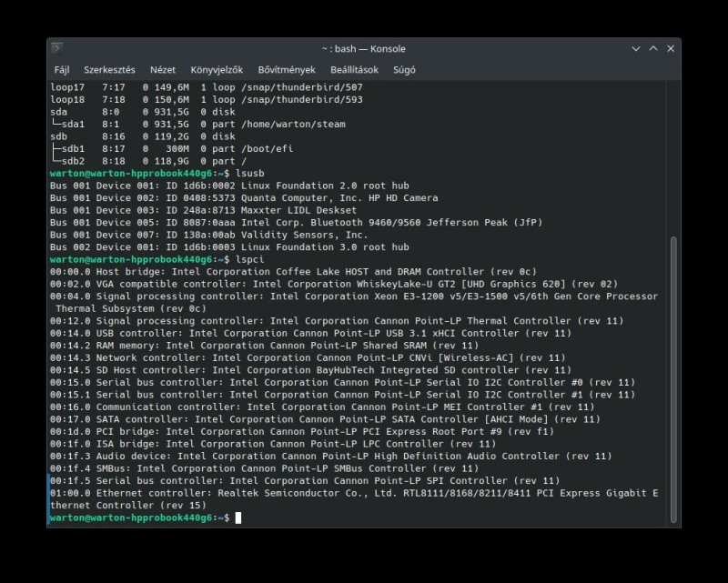The width and height of the screenshot is (728, 583).
Task: Click the ISA bridge LPC Controller line
Action: pyautogui.click(x=273, y=444)
